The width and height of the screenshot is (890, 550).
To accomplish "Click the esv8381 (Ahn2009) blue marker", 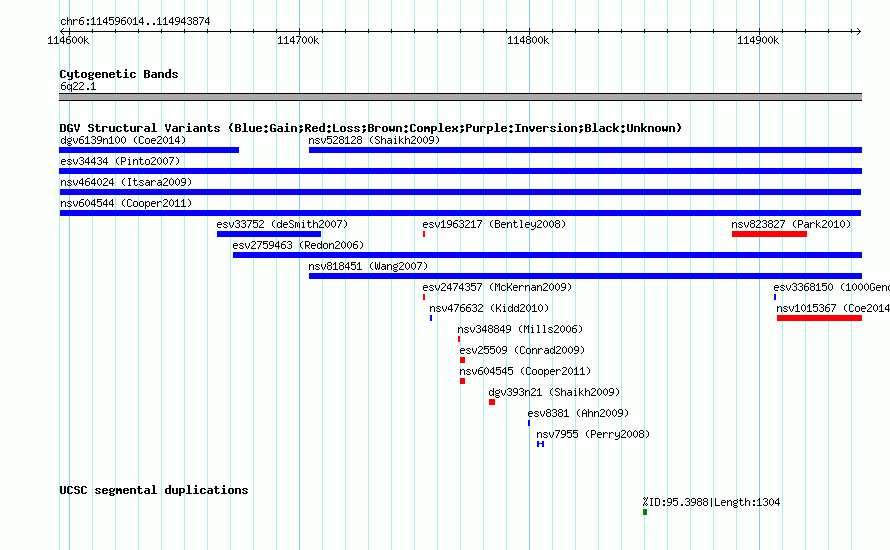I will click(x=529, y=423).
